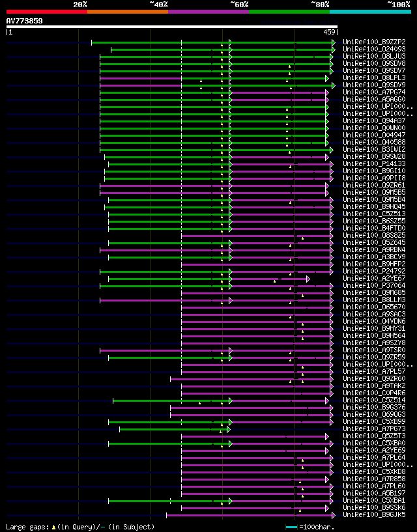Select the UniRef100_Q9M685 label
This screenshot has width=417, height=532.
[374, 293]
